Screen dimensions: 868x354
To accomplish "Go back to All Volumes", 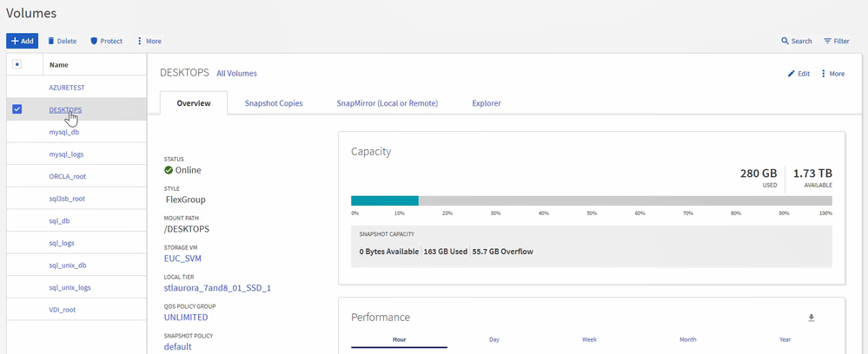I will 236,74.
